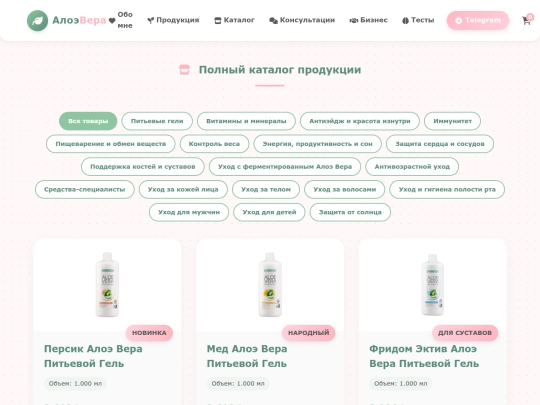This screenshot has height=405, width=540.
Task: Click the Фридом Эктив bottle image
Action: tap(433, 284)
